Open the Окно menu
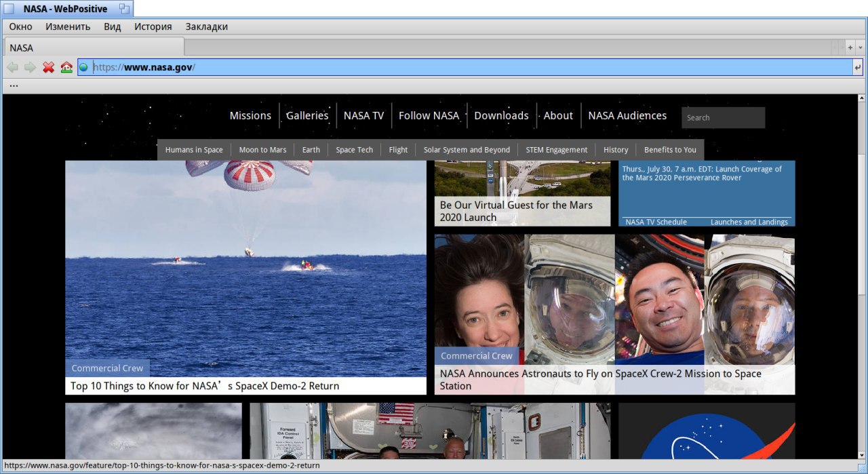The width and height of the screenshot is (868, 474). 20,26
